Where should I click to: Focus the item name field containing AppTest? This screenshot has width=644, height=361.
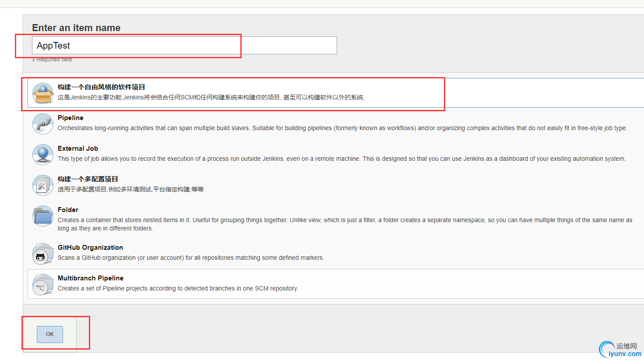[x=184, y=46]
